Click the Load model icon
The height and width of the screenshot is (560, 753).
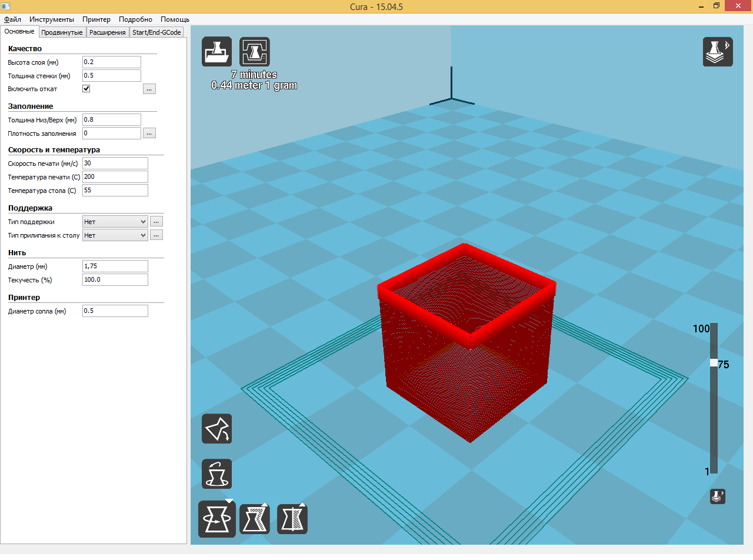click(216, 52)
